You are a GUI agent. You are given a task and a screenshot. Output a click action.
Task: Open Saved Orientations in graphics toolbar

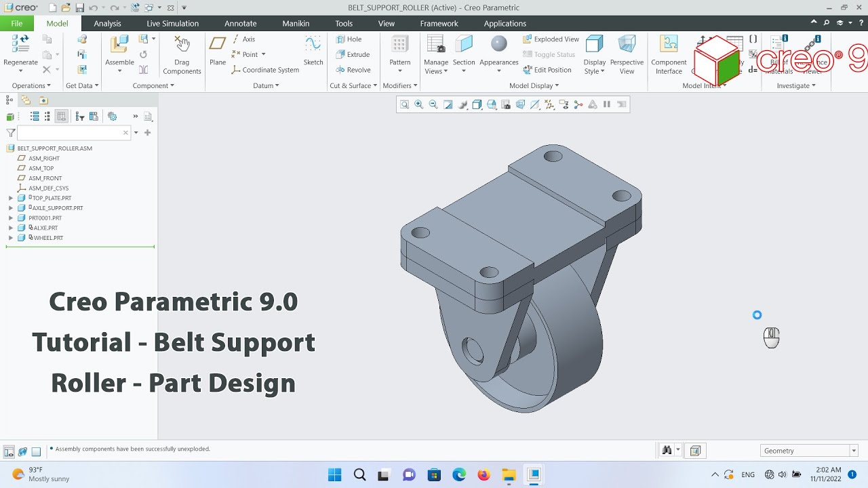coord(492,104)
